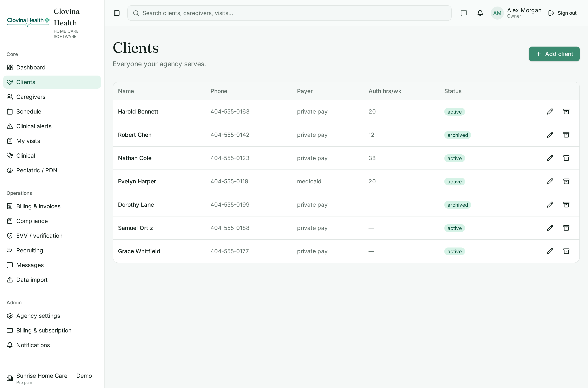Screen dimensions: 588x388
Task: Click the AM user avatar
Action: point(497,13)
